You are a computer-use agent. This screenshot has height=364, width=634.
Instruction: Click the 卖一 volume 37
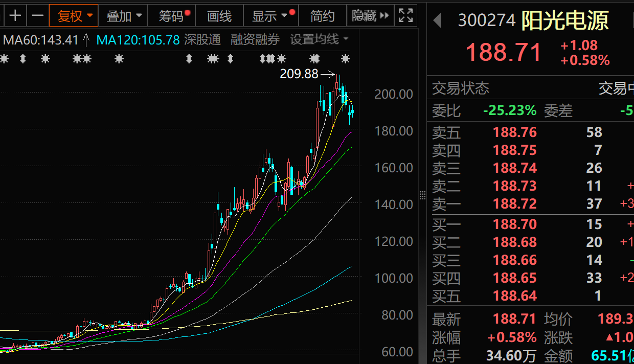594,204
